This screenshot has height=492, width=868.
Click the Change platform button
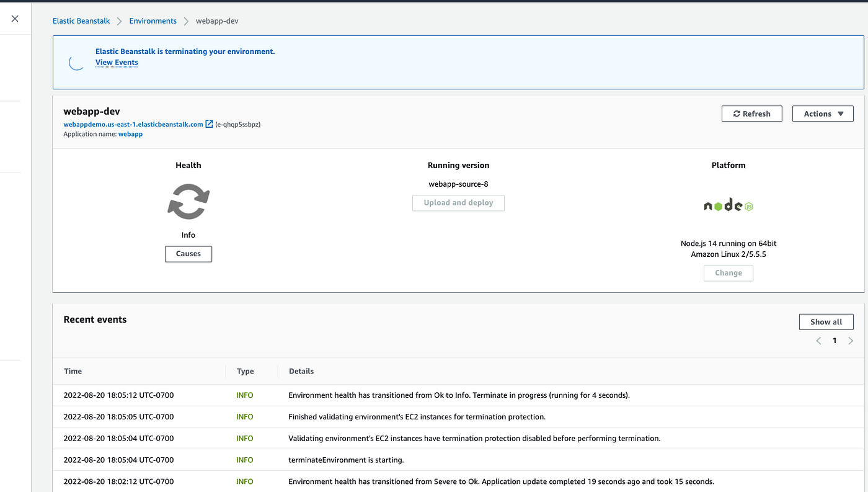[728, 273]
